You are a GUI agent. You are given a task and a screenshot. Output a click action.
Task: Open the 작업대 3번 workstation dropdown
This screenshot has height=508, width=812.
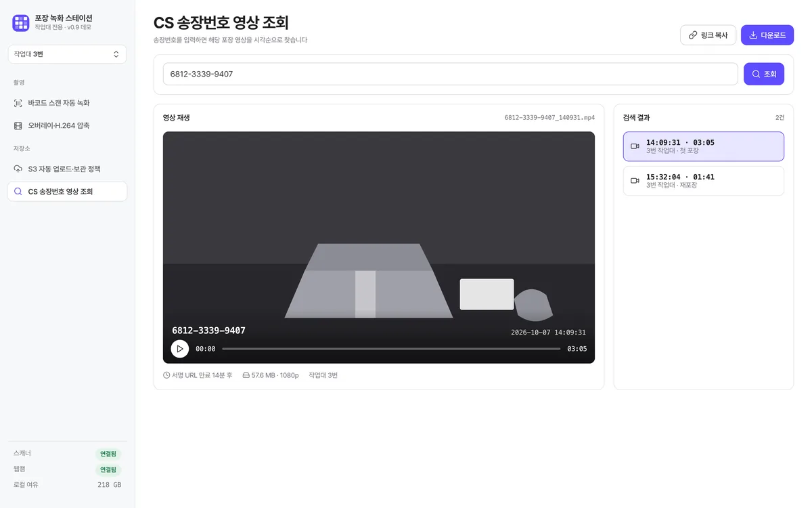pyautogui.click(x=67, y=54)
